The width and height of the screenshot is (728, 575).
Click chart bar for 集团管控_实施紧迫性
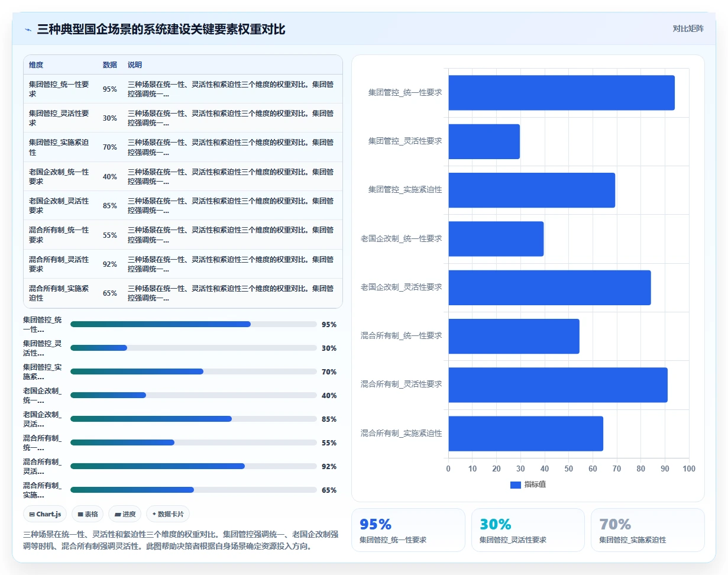532,190
